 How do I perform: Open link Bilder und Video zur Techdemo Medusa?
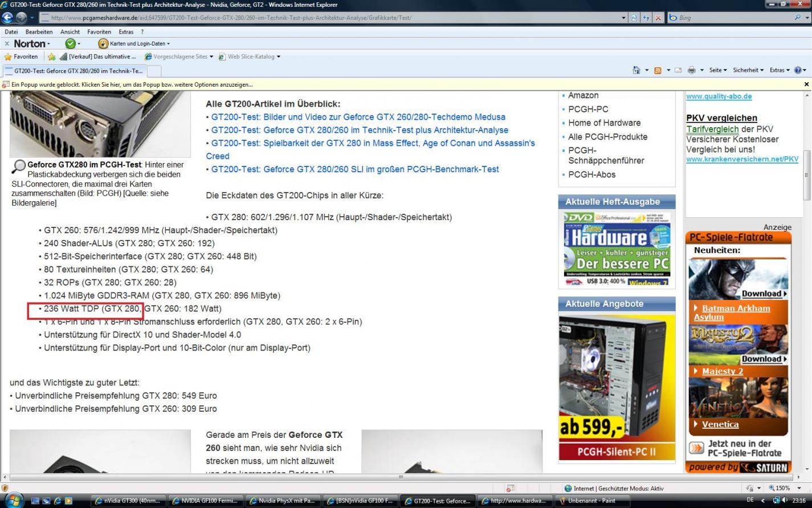pyautogui.click(x=358, y=117)
